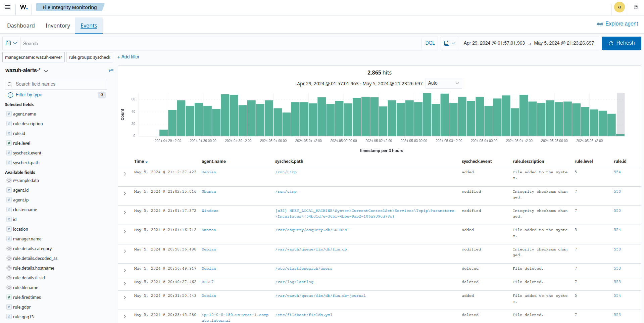Screen dimensions: 644x323
Task: Click the Refresh button
Action: point(621,43)
